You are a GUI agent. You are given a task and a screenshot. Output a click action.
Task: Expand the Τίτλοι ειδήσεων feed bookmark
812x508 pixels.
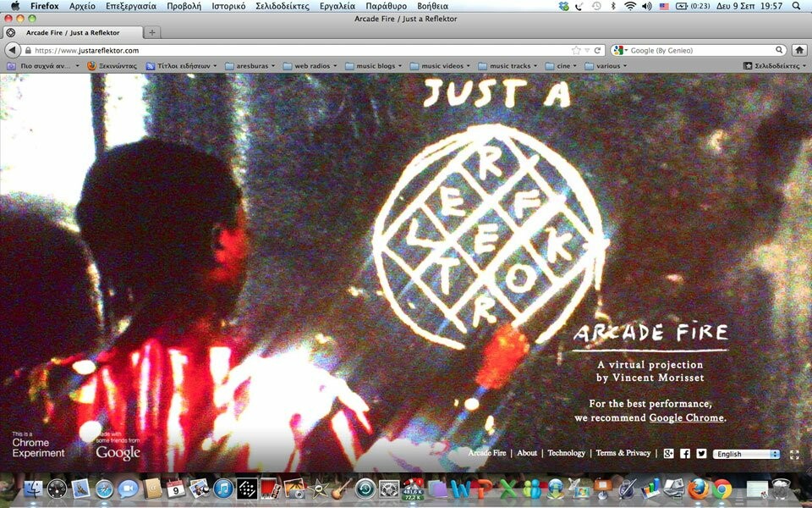click(x=182, y=66)
